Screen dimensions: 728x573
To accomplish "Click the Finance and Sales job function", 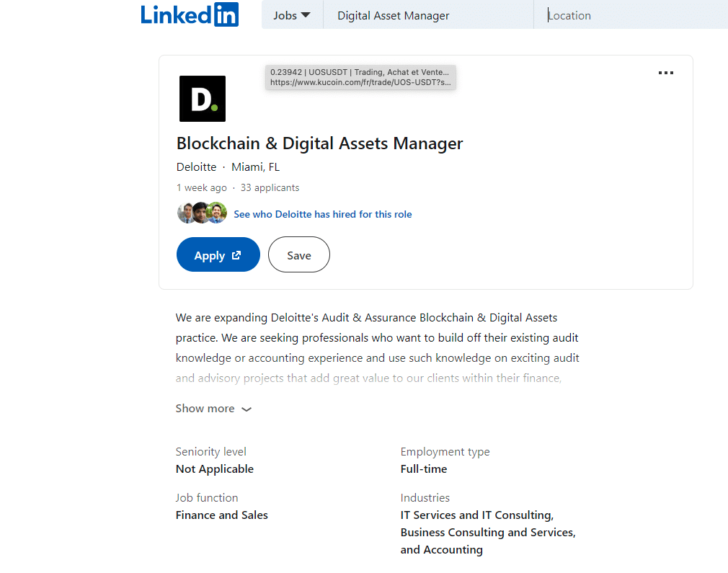I will [221, 515].
